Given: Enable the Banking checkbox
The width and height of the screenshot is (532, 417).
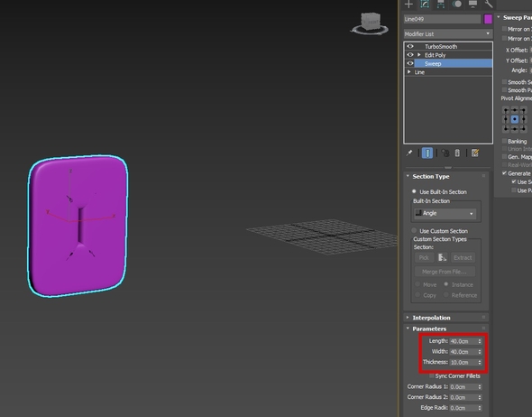Looking at the screenshot, I should tap(505, 141).
